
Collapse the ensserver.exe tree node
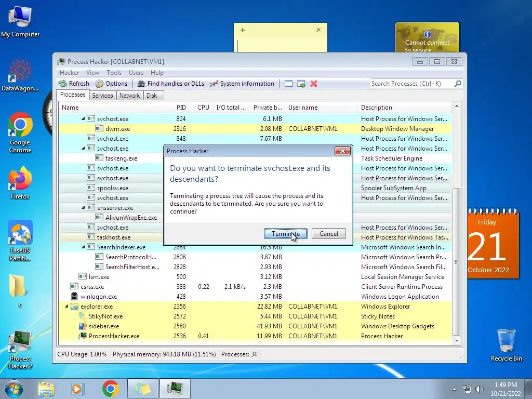pyautogui.click(x=83, y=208)
